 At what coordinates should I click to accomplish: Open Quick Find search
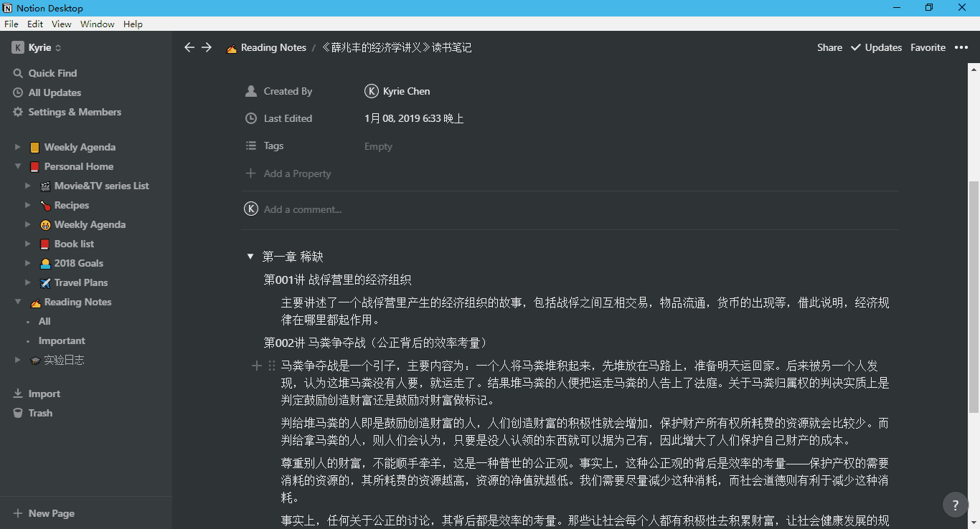click(x=52, y=73)
